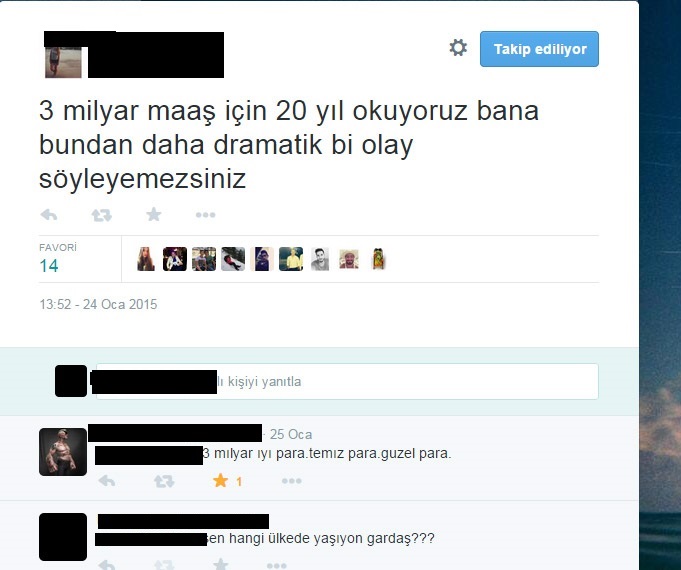Open first favoriter avatar with long hair

pos(146,259)
